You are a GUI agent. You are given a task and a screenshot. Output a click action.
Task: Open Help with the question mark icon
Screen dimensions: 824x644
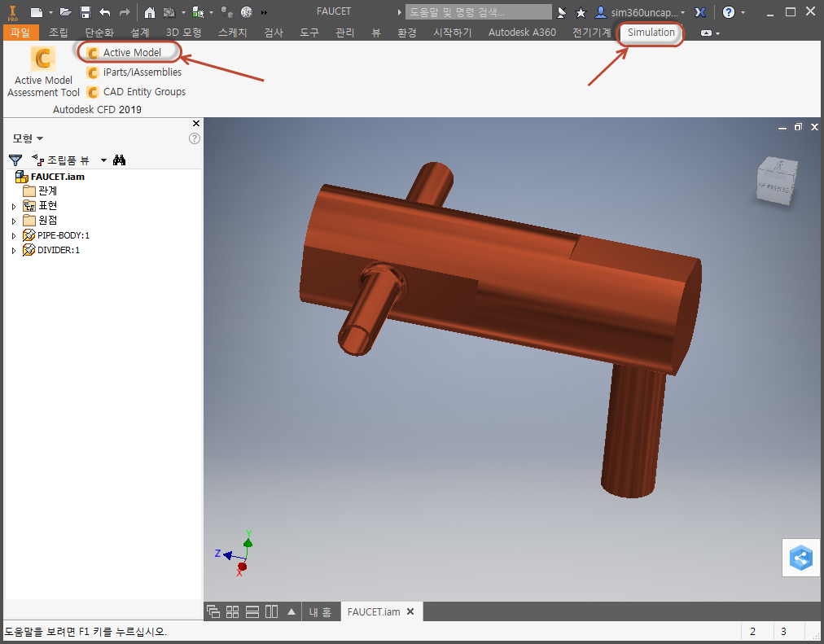[x=729, y=12]
